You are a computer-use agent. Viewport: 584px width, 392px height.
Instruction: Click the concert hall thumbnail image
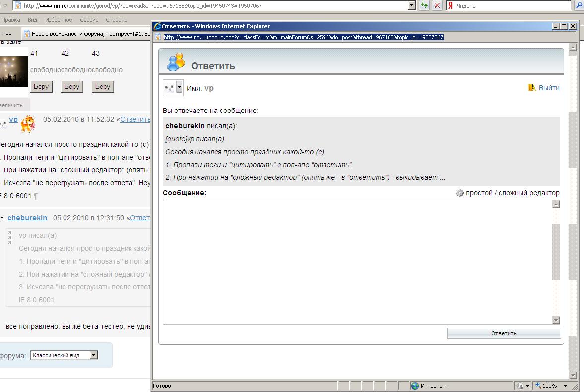click(x=14, y=71)
